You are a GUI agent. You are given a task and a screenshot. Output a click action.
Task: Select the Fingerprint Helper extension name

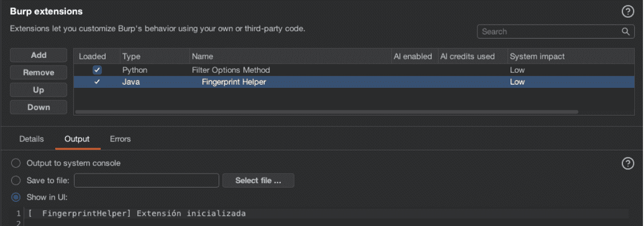[234, 82]
